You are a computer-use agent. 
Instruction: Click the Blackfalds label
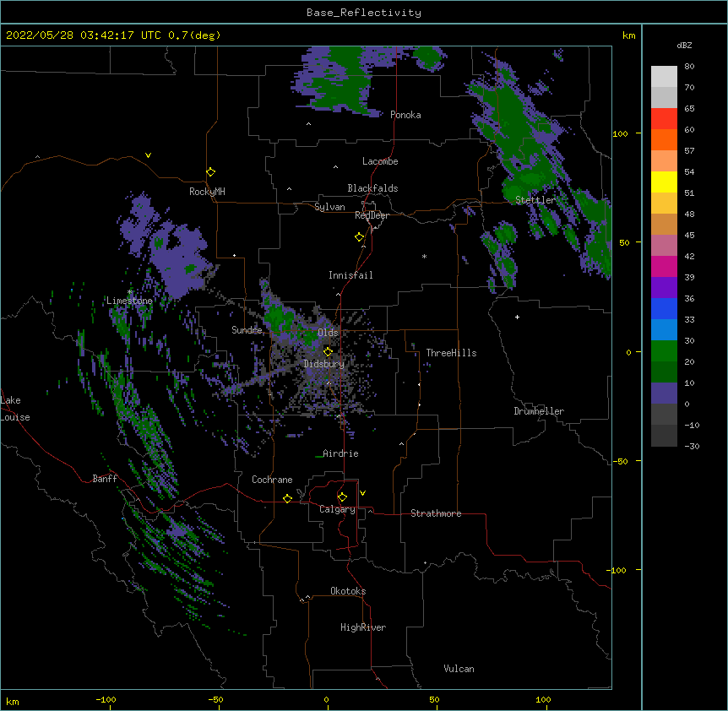[x=372, y=188]
